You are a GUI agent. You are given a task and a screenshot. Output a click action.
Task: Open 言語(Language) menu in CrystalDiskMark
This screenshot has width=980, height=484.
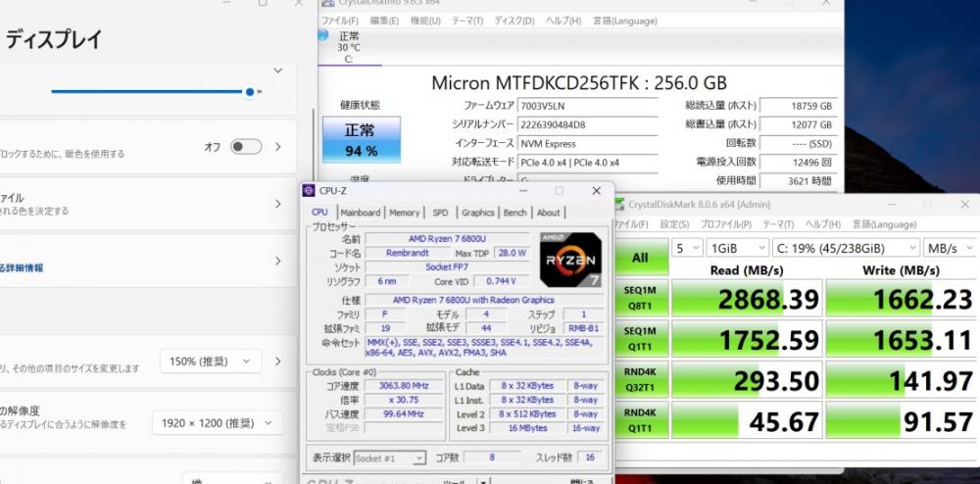pos(883,224)
